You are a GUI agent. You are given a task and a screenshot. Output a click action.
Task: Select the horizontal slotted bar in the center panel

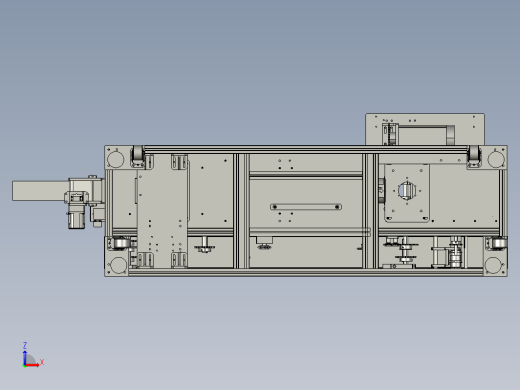coord(306,207)
